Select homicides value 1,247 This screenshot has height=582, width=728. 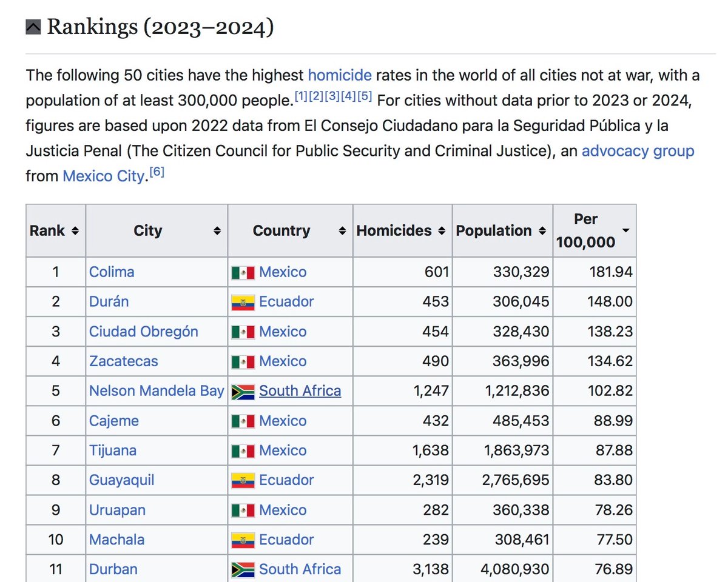point(431,391)
